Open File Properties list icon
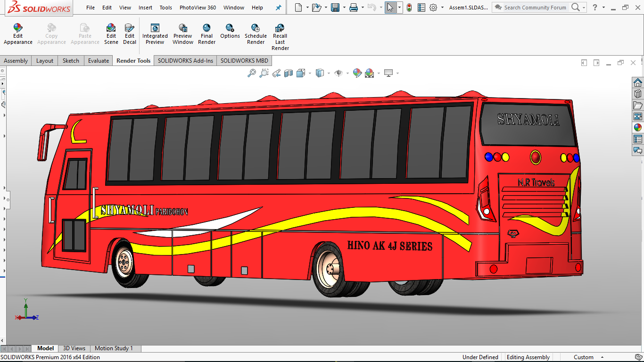The width and height of the screenshot is (644, 362). click(421, 8)
